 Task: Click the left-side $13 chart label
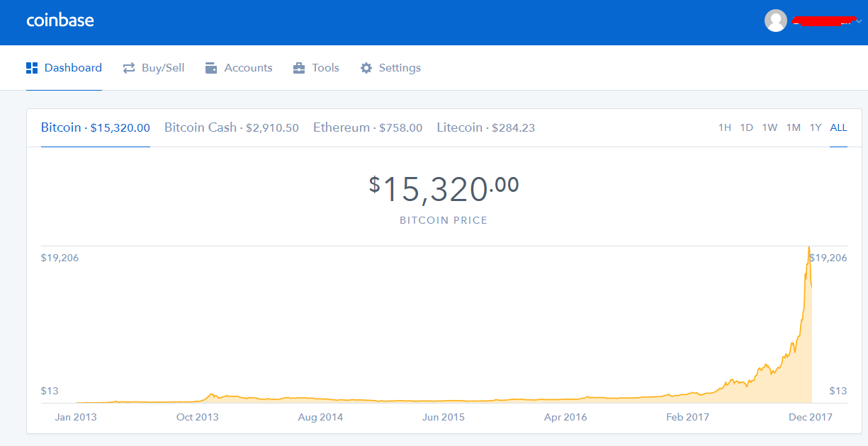pyautogui.click(x=50, y=391)
